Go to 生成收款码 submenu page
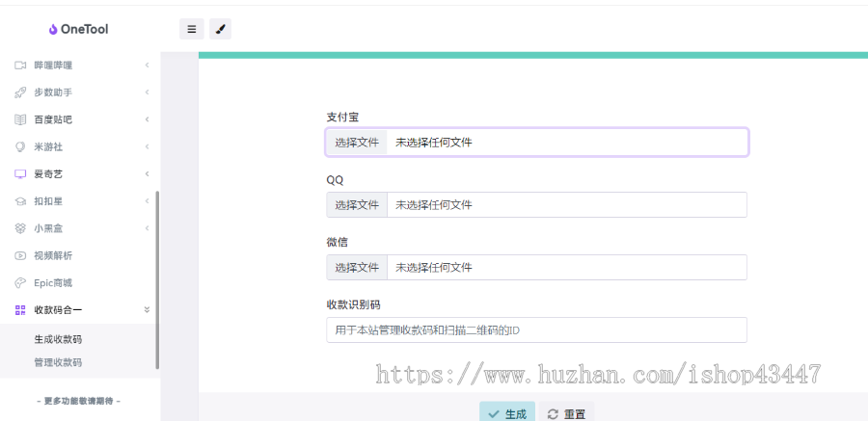This screenshot has width=868, height=421. pyautogui.click(x=58, y=339)
